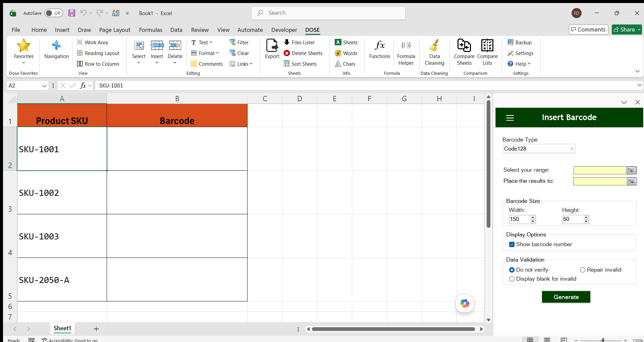Viewport: 644px width, 342px height.
Task: Click the Backup tool
Action: pos(520,42)
